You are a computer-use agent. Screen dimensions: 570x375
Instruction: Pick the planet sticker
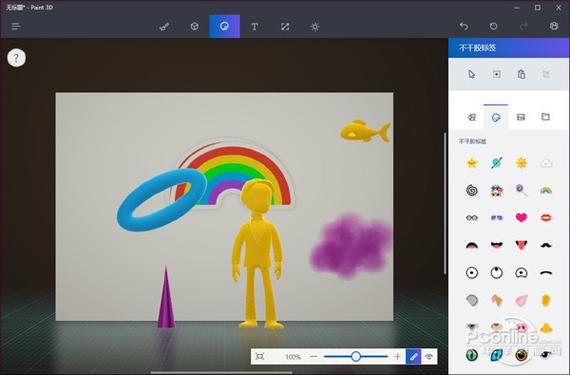tap(497, 163)
